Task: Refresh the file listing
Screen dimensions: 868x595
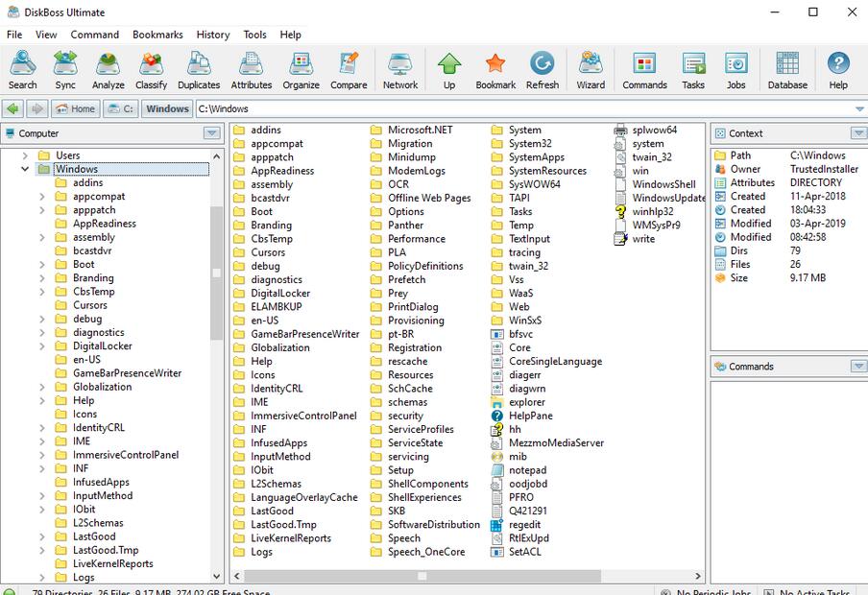Action: pyautogui.click(x=542, y=70)
